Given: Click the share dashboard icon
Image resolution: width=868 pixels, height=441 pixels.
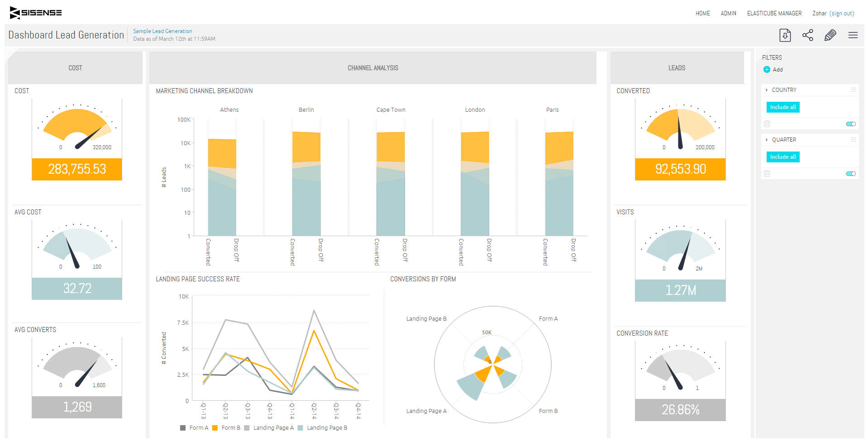Looking at the screenshot, I should [x=808, y=35].
